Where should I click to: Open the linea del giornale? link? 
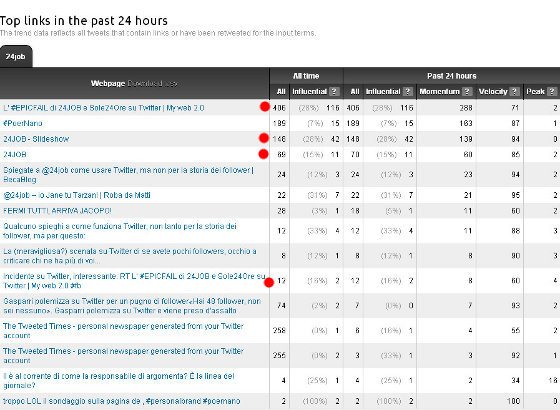click(x=119, y=381)
